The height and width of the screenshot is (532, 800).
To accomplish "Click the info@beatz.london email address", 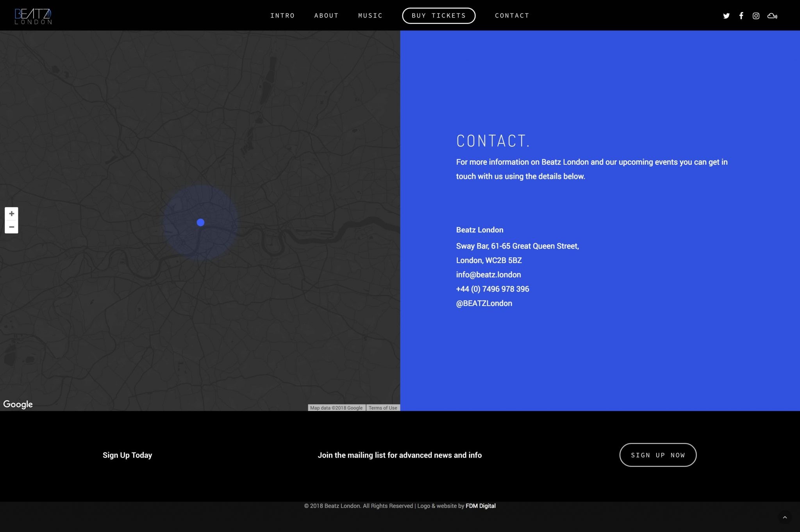I will coord(488,275).
